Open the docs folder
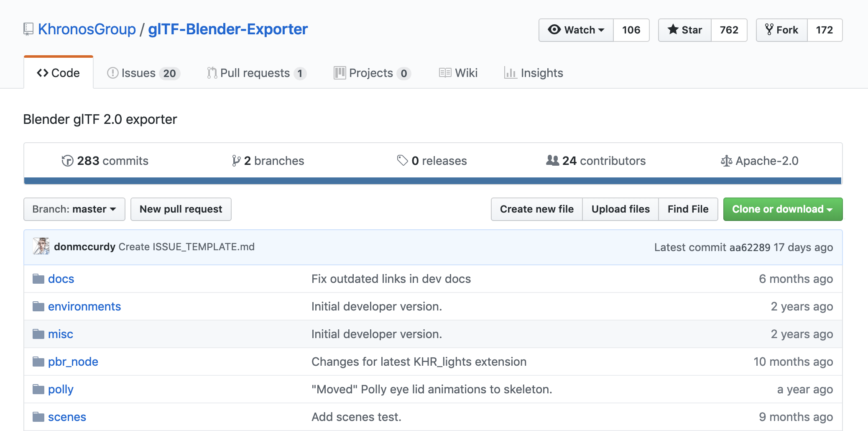This screenshot has width=868, height=431. [61, 279]
